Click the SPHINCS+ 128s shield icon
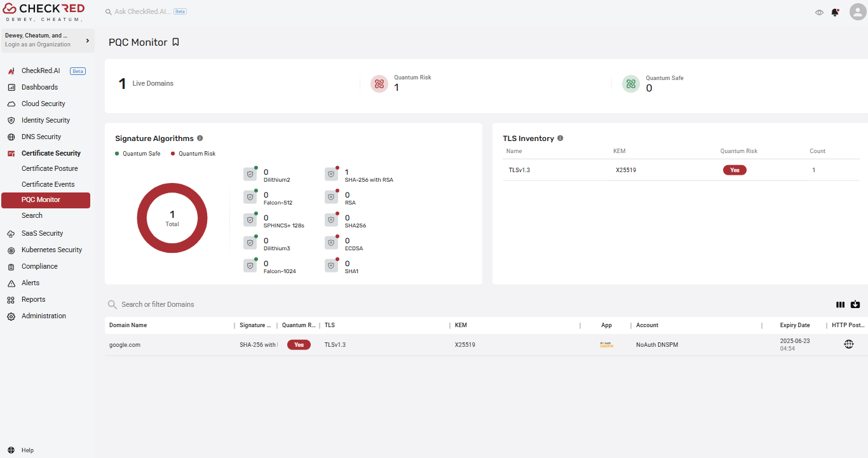The image size is (868, 458). (x=250, y=220)
